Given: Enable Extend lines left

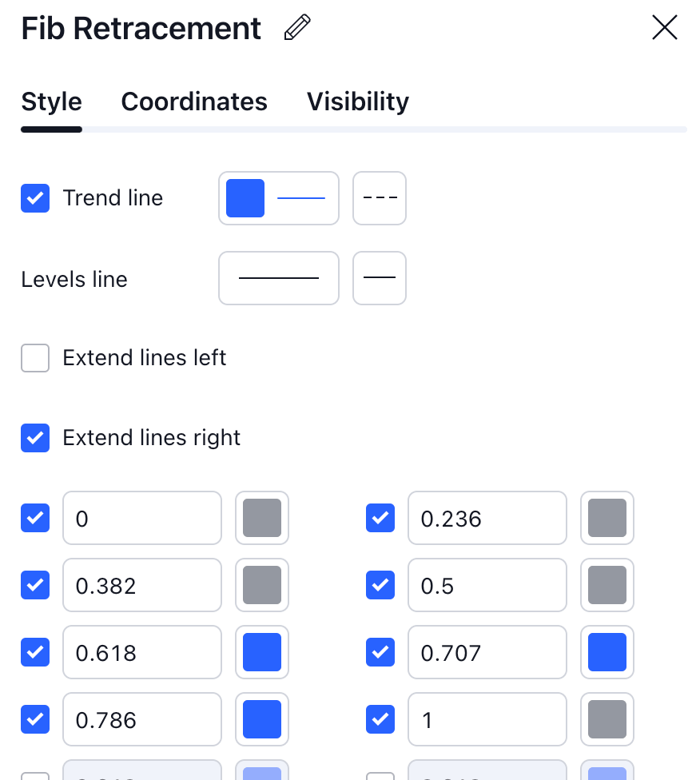Looking at the screenshot, I should point(35,358).
